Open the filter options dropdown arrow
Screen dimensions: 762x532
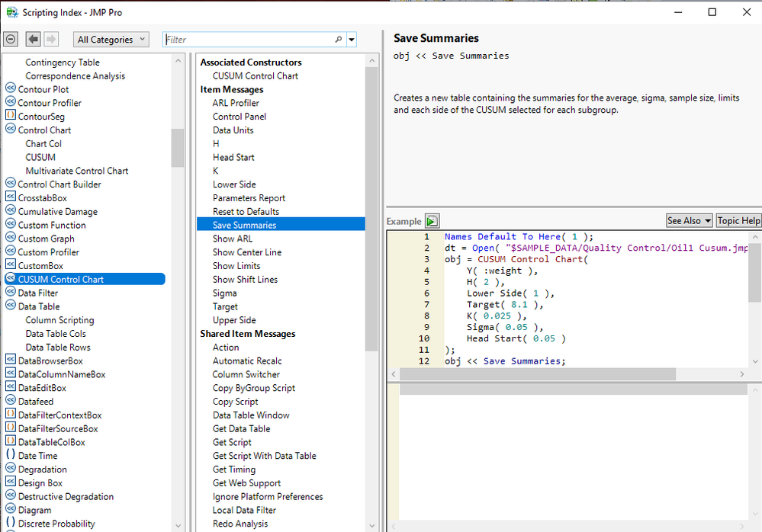[x=352, y=40]
